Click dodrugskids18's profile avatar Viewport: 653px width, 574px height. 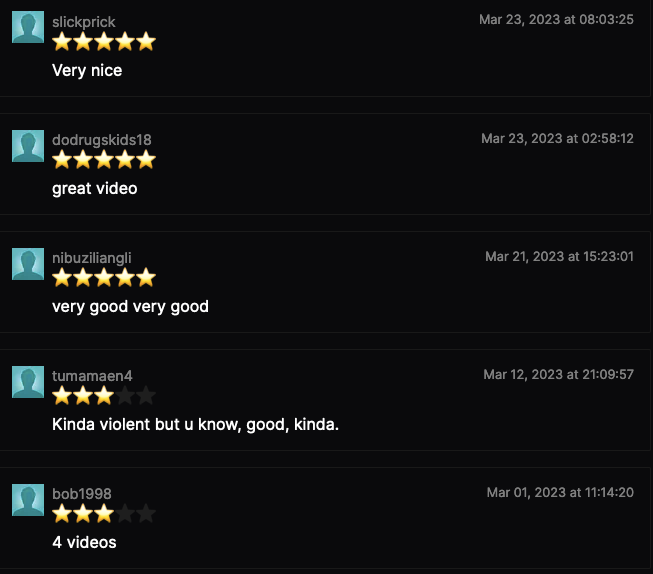point(28,146)
